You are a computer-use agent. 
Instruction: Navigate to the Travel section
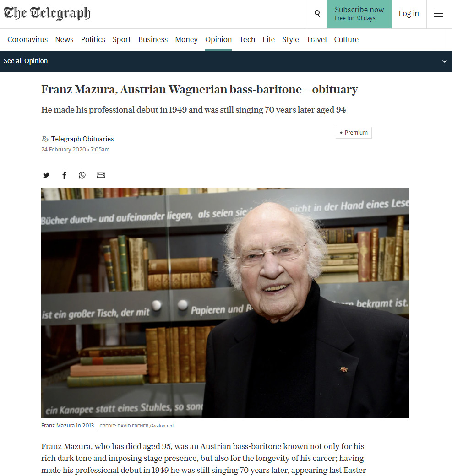316,39
